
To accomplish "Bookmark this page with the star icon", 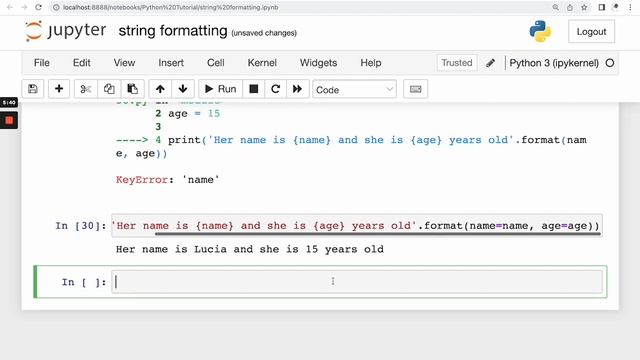I will pyautogui.click(x=584, y=7).
